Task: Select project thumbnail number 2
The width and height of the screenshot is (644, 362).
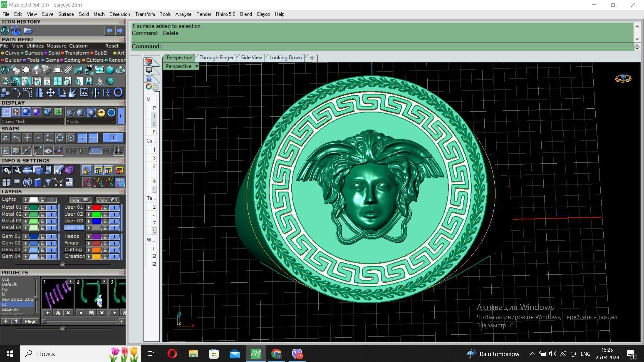Action: point(91,294)
